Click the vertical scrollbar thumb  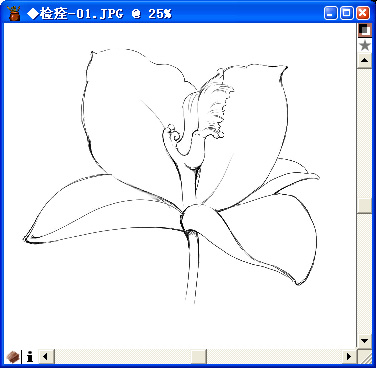coord(364,206)
